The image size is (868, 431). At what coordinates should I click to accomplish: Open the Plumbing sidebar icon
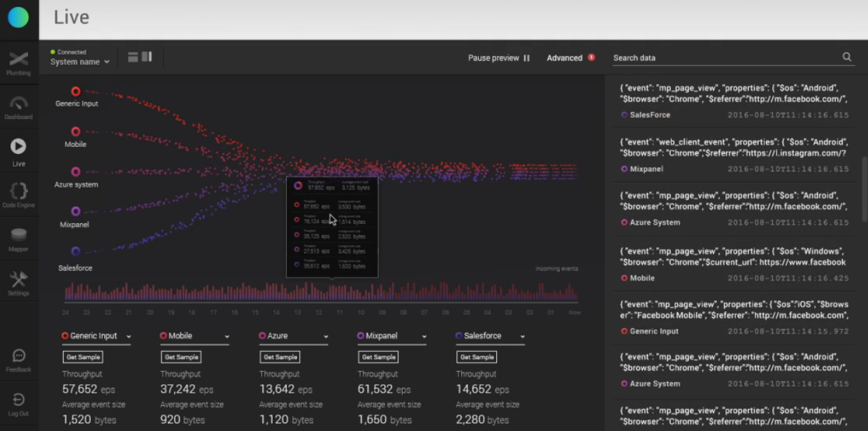[x=19, y=59]
